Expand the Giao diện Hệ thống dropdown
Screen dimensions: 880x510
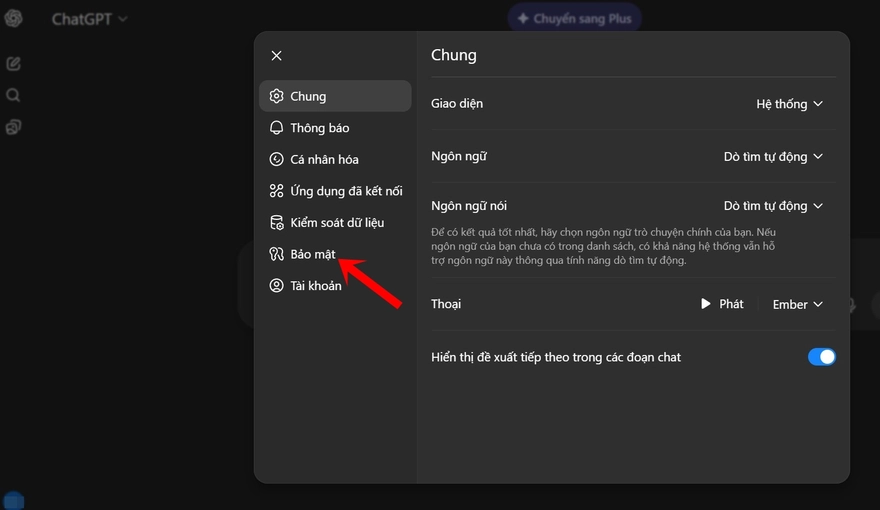point(789,104)
